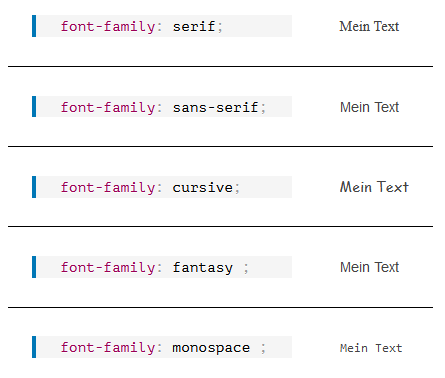Viewport: 445px width, 378px height.
Task: Click the monospace 'Mein Text' sample
Action: (x=371, y=348)
